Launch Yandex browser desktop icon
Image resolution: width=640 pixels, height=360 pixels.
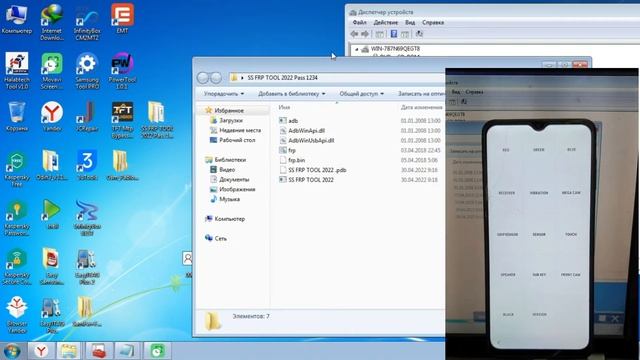[51, 117]
